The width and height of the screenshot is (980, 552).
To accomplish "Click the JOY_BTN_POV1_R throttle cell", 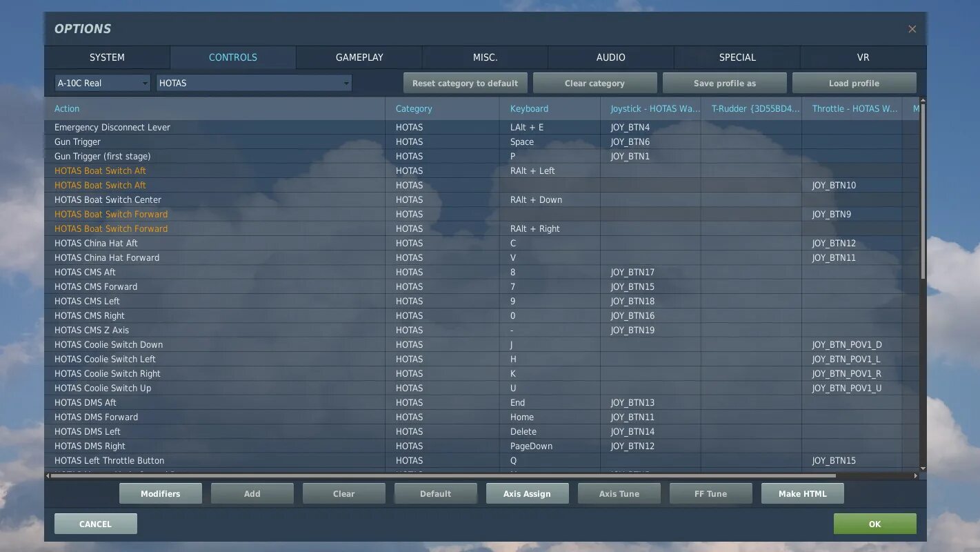I will [852, 373].
